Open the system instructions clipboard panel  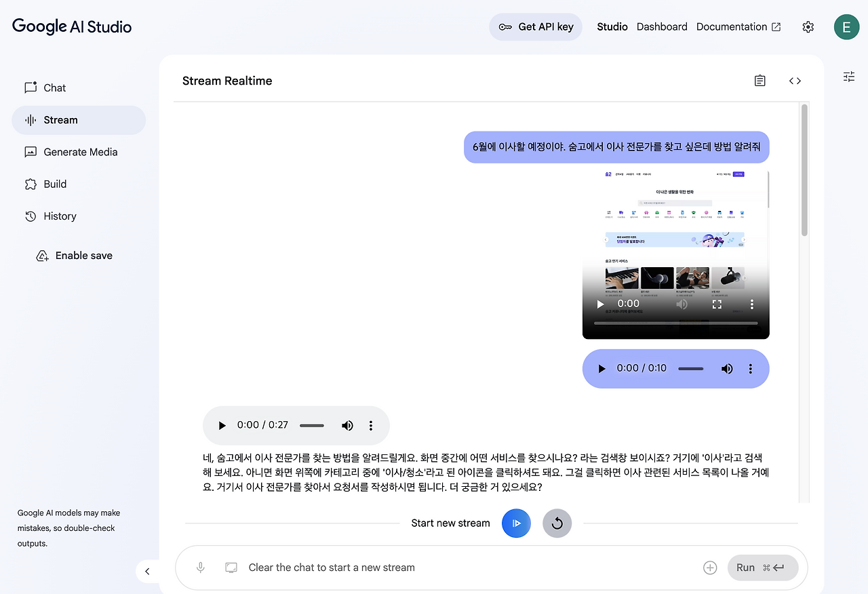pyautogui.click(x=759, y=80)
